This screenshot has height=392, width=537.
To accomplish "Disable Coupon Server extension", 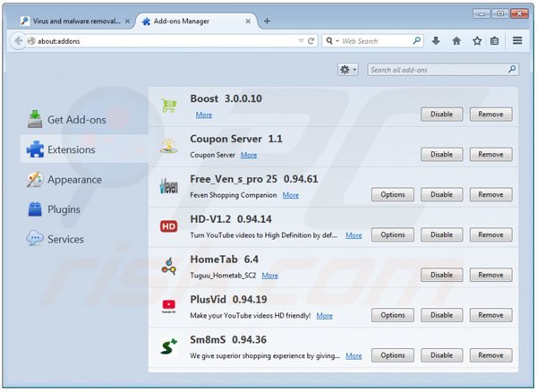I will click(x=441, y=155).
